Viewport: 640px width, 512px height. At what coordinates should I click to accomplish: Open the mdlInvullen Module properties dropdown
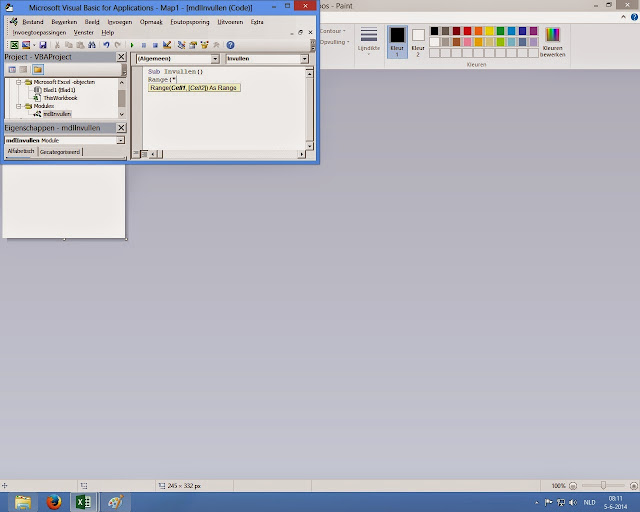(120, 140)
